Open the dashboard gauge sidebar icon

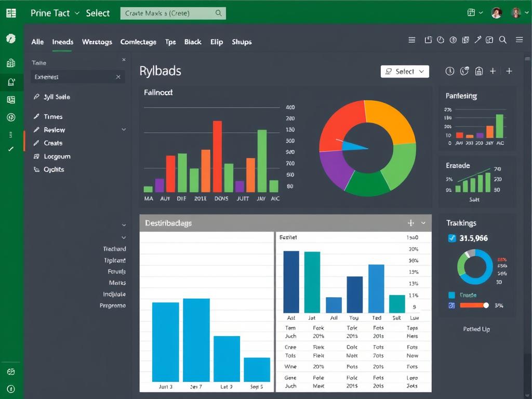coord(11,38)
